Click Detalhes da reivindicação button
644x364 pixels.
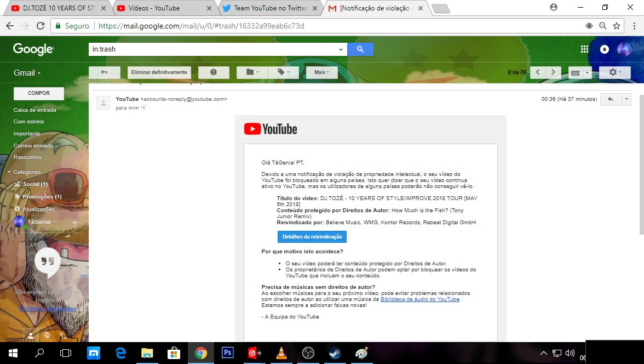312,237
